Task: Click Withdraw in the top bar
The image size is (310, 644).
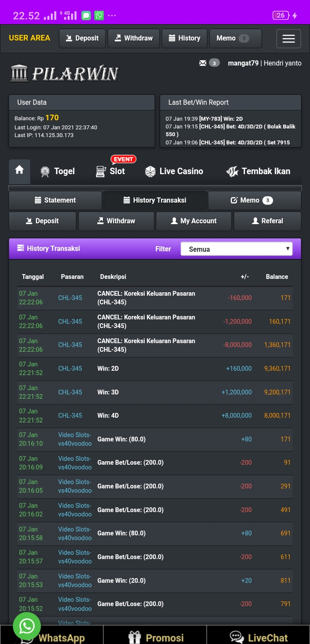Action: coord(133,38)
